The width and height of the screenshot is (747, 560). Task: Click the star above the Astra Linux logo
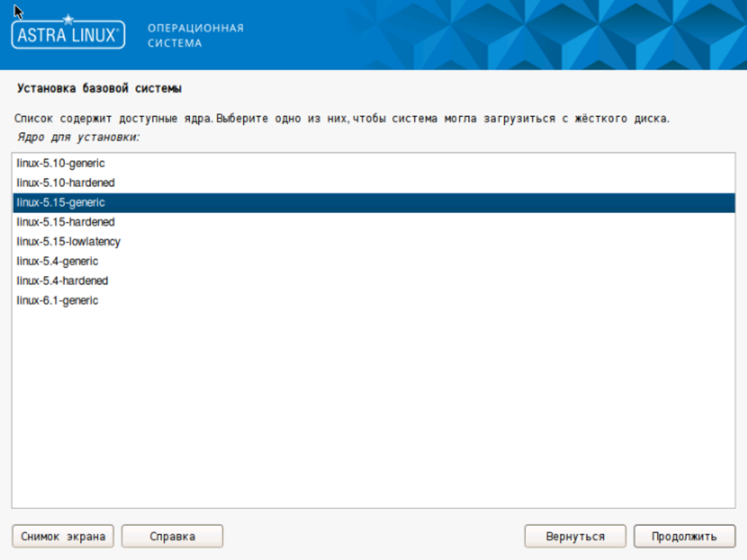tap(68, 19)
